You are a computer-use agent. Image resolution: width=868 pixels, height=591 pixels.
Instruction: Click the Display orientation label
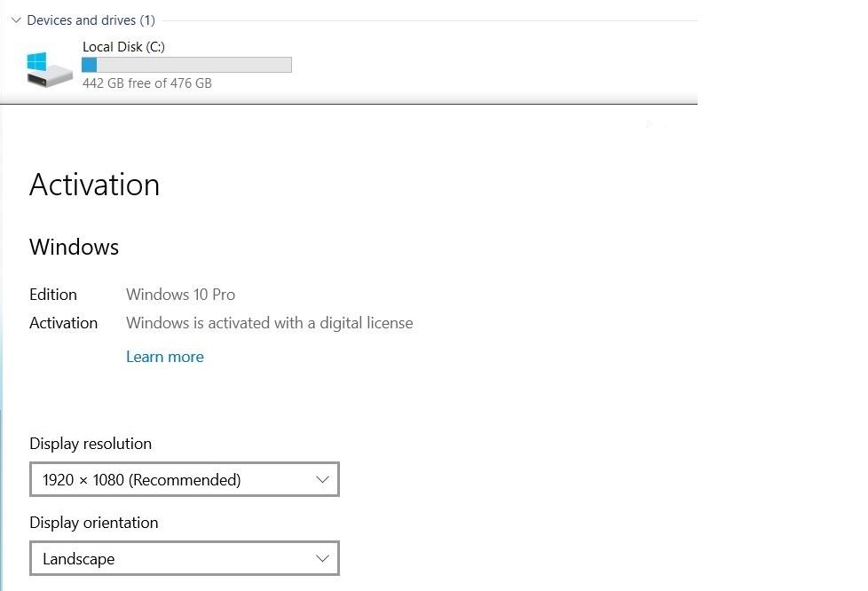[x=93, y=523]
